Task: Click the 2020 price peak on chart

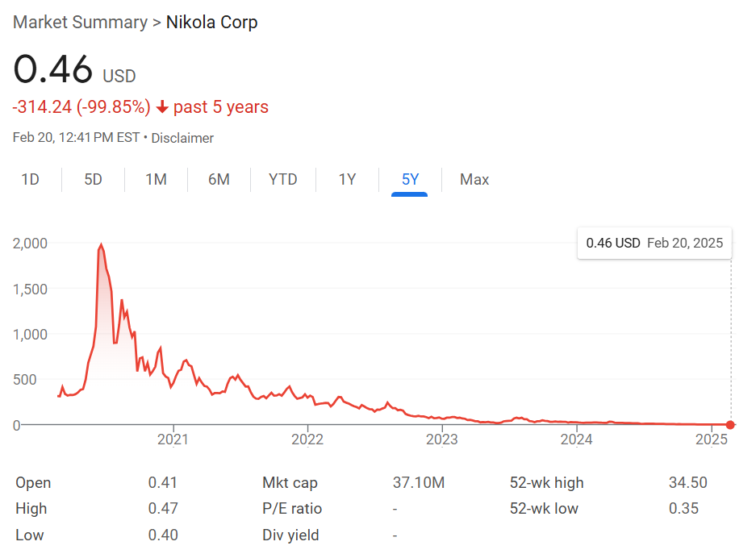Action: [x=101, y=245]
